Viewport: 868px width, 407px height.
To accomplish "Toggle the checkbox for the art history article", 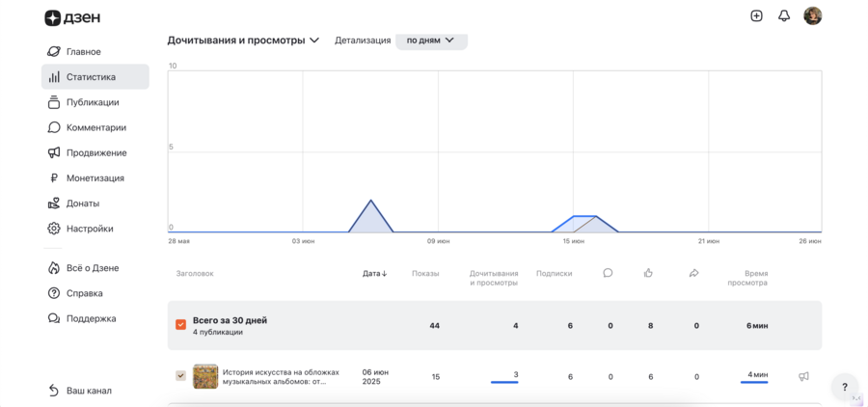I will [180, 376].
